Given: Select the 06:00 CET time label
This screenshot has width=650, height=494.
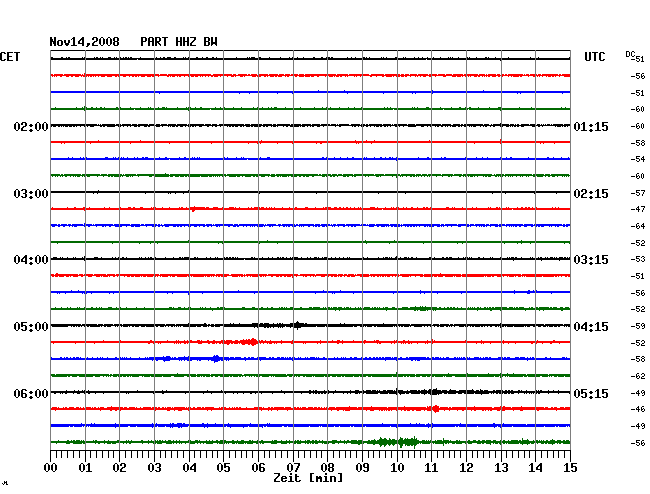Looking at the screenshot, I should (31, 394).
